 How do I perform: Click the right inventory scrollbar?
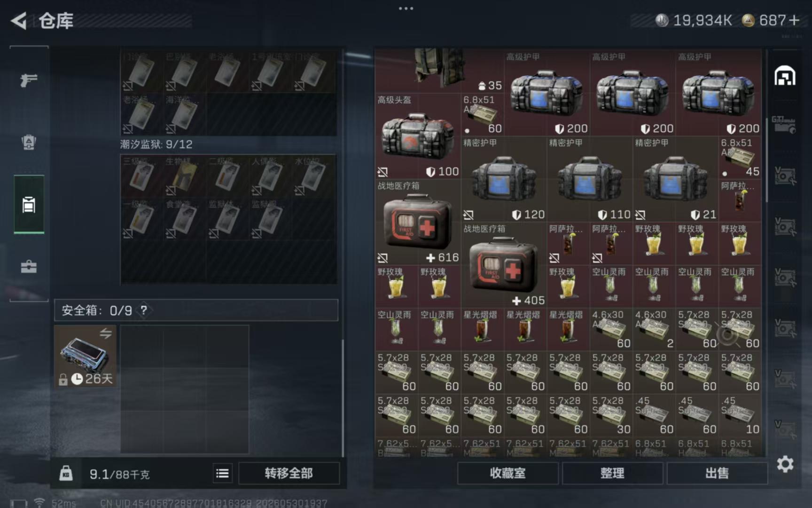[x=767, y=160]
